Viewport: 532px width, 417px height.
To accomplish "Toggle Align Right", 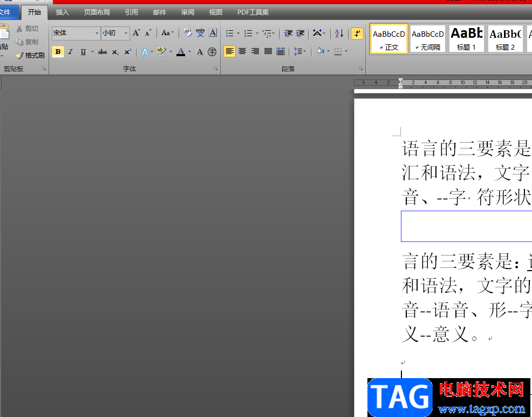I will tap(255, 51).
